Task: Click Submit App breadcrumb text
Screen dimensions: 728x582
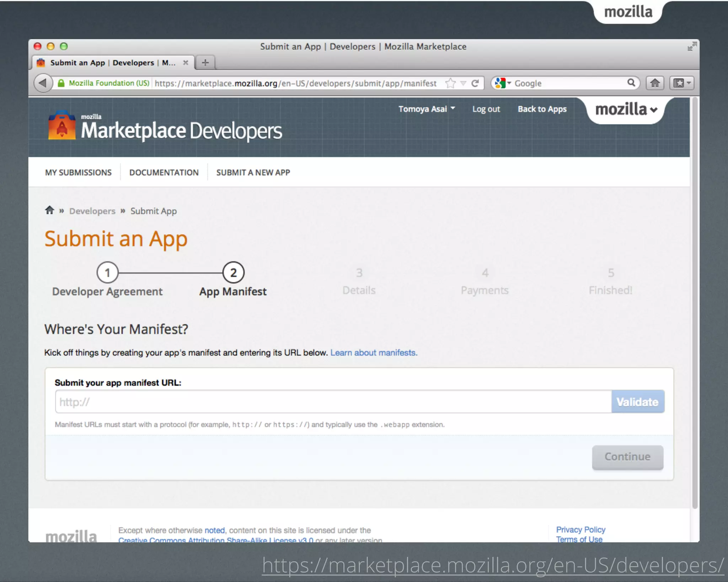Action: point(154,211)
